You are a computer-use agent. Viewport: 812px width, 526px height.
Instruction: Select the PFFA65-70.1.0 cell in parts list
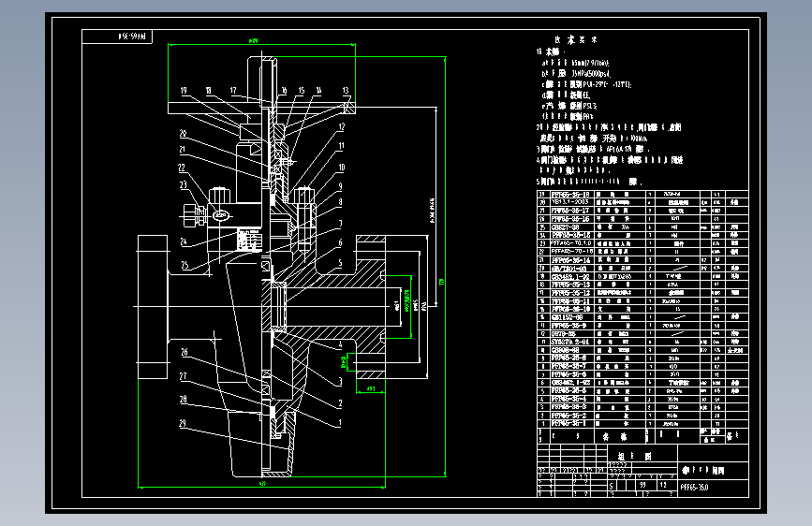[x=571, y=243]
